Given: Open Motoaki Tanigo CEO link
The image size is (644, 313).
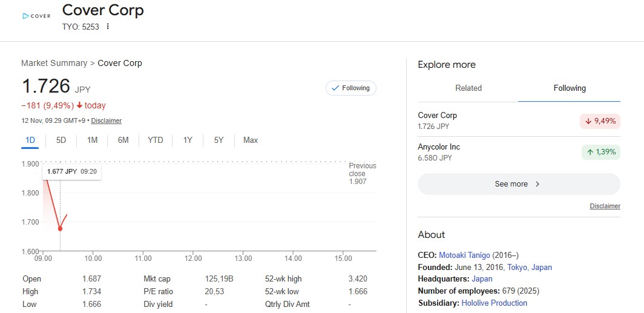Looking at the screenshot, I should (x=464, y=255).
